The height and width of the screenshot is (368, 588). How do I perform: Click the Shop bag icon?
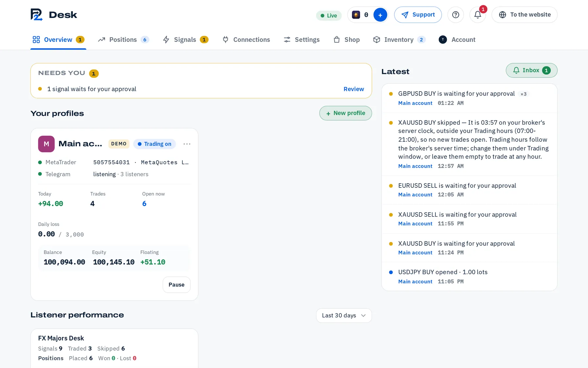pyautogui.click(x=337, y=40)
